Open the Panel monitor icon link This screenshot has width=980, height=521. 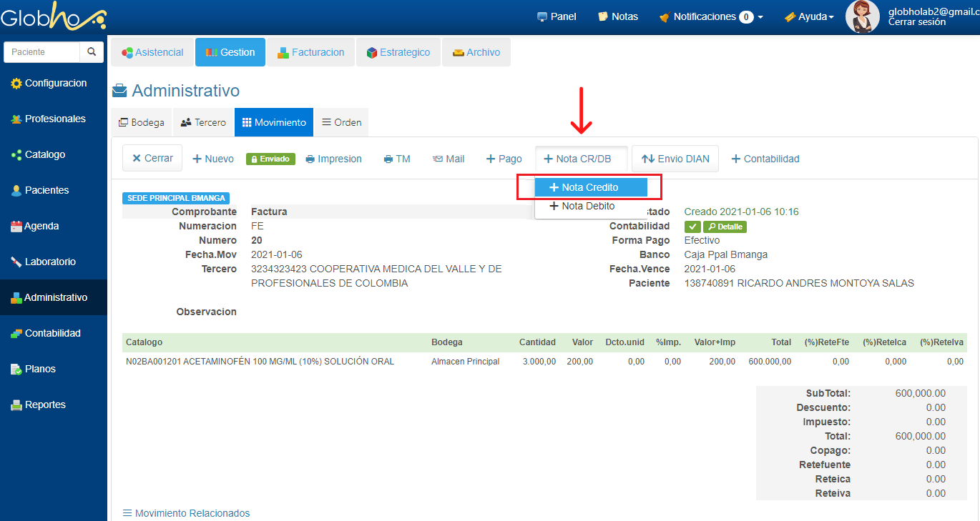[557, 16]
